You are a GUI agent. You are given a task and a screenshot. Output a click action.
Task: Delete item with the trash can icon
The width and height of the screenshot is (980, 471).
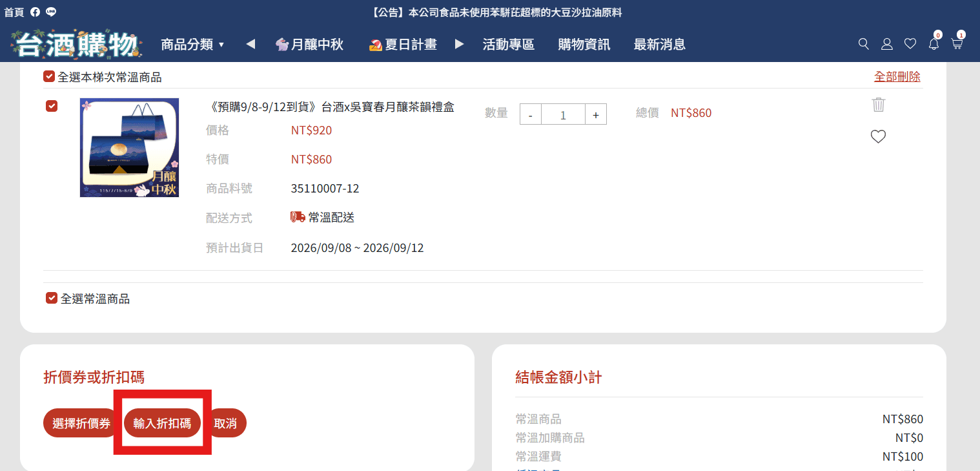(x=878, y=104)
